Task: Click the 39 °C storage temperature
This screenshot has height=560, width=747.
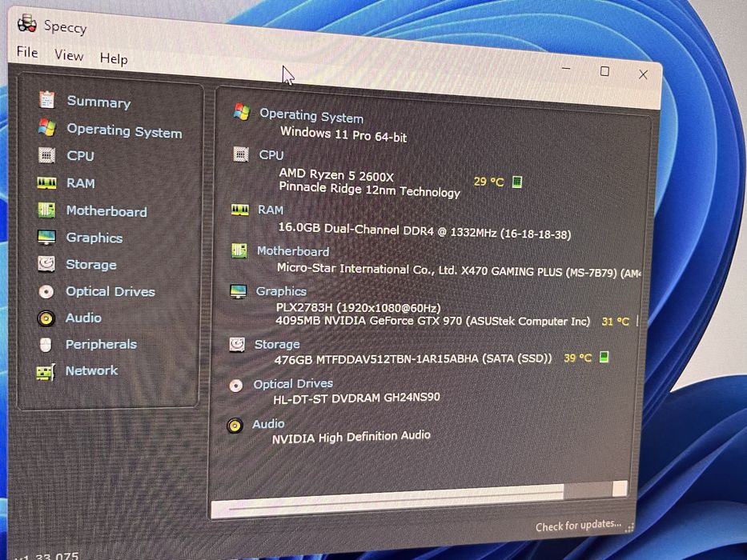Action: (577, 358)
